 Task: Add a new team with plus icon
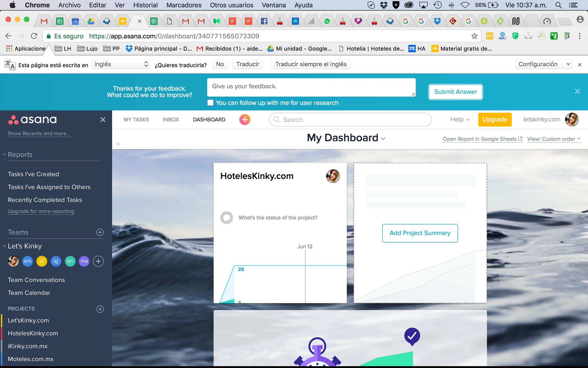(x=100, y=232)
